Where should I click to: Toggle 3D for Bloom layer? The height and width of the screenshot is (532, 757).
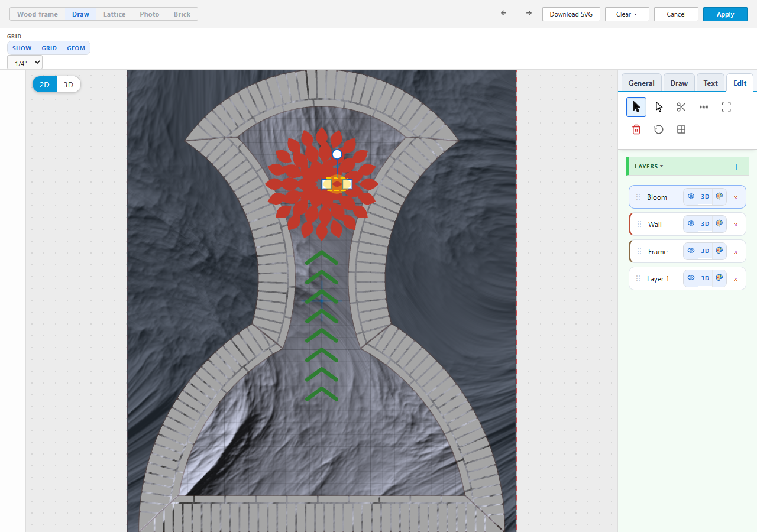pyautogui.click(x=705, y=197)
